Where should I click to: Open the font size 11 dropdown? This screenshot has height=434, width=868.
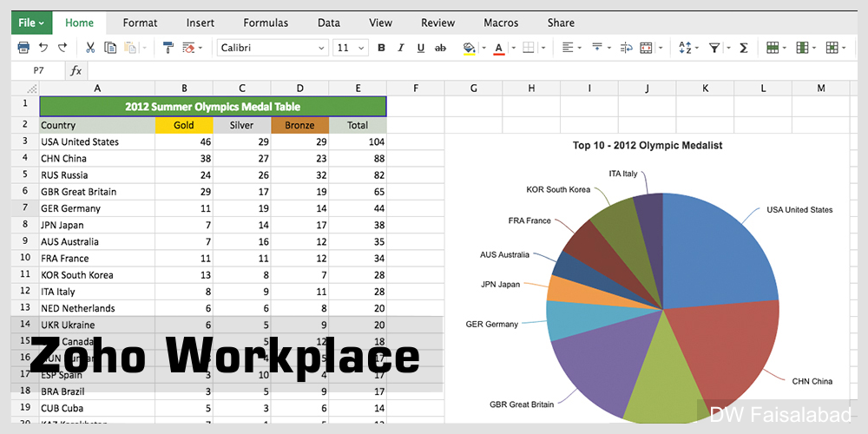[x=351, y=48]
